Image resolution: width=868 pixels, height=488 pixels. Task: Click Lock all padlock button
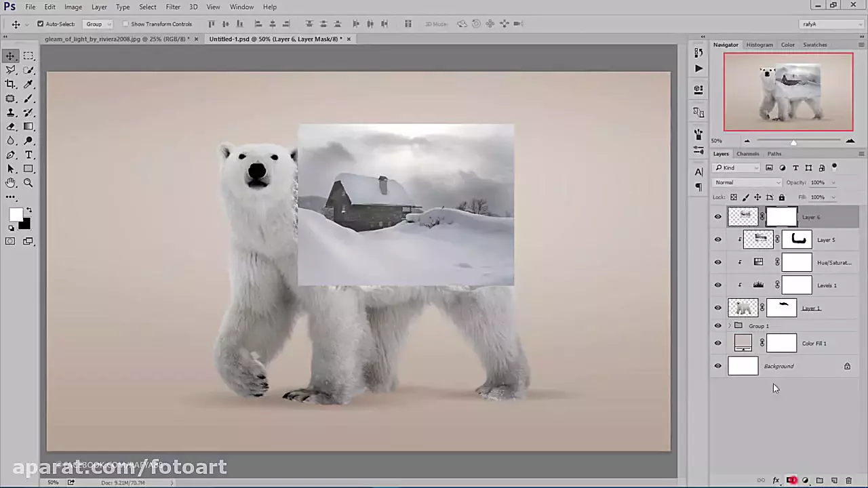[x=781, y=197]
